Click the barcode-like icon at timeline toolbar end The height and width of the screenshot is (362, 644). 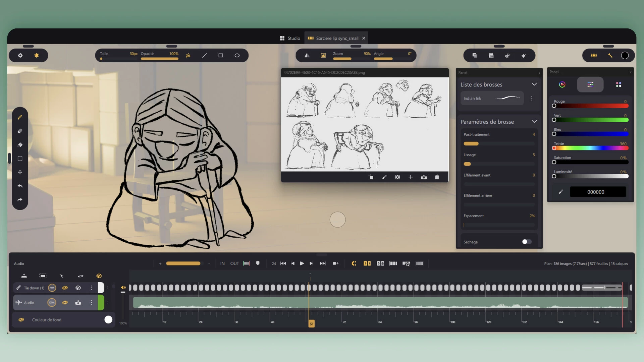pyautogui.click(x=420, y=263)
